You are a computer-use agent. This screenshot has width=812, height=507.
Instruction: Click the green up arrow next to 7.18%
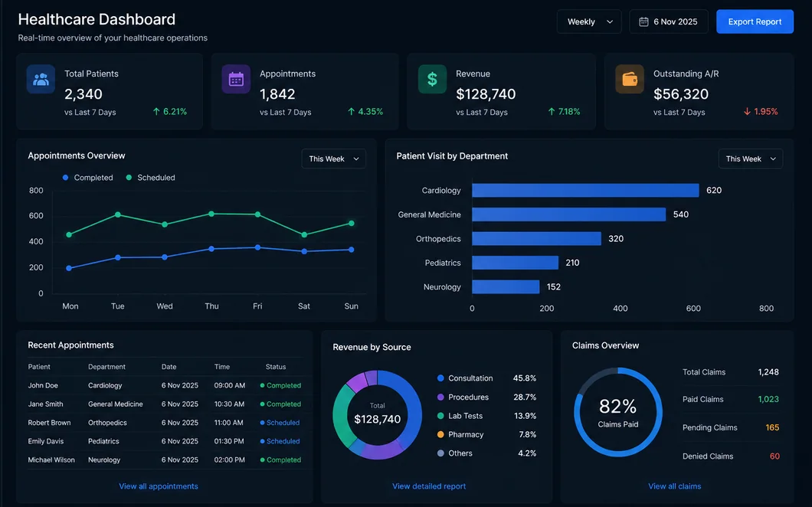point(551,111)
